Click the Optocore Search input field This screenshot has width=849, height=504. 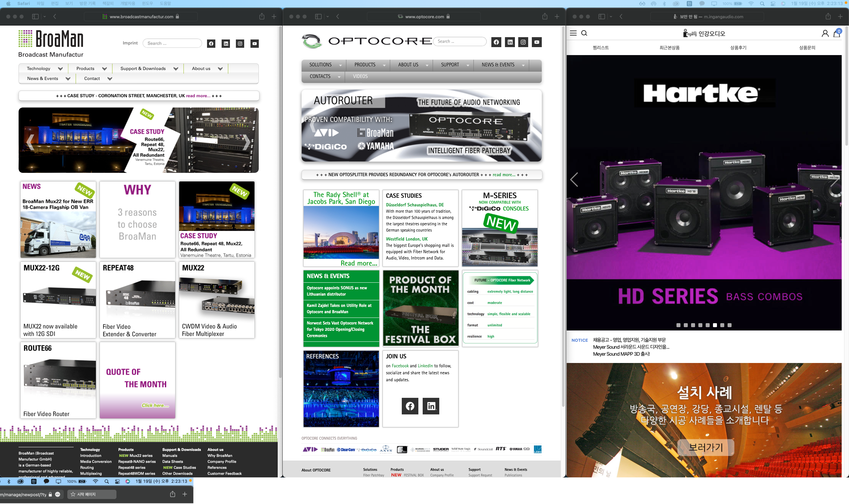click(x=459, y=41)
